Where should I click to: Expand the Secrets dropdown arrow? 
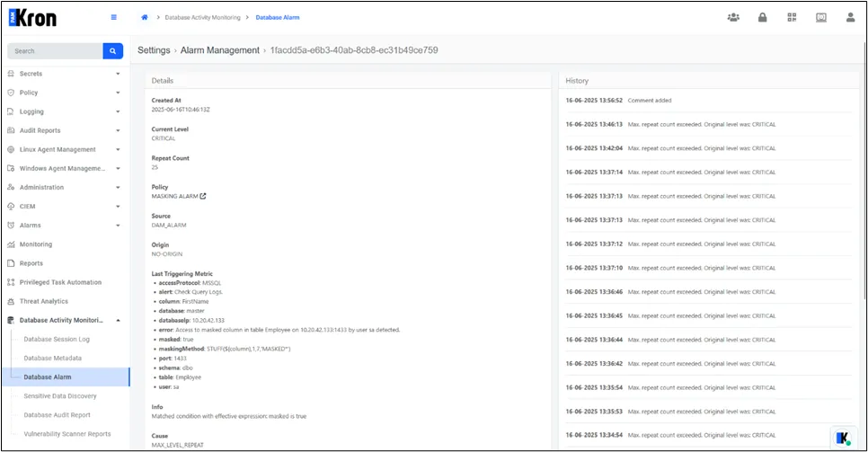[x=118, y=74]
